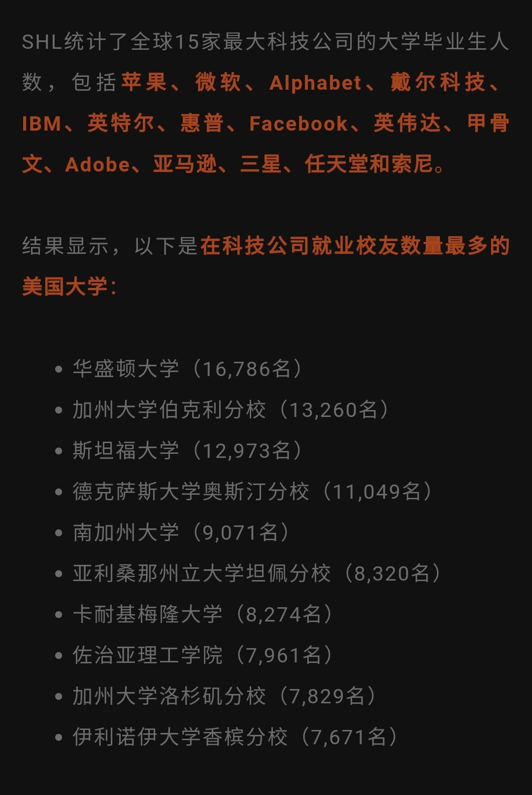
Task: Tap highlighted 在科技公司就业校友数量最多的 phrase
Action: click(x=355, y=246)
